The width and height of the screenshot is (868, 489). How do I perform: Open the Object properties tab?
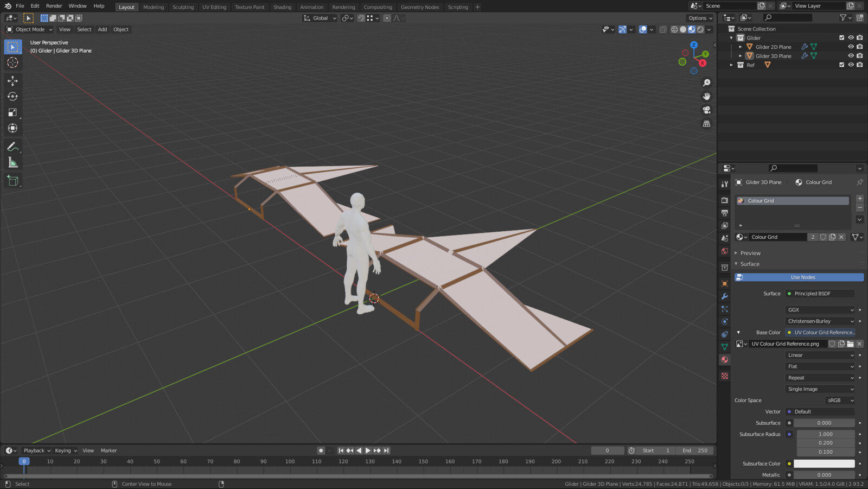click(x=725, y=283)
